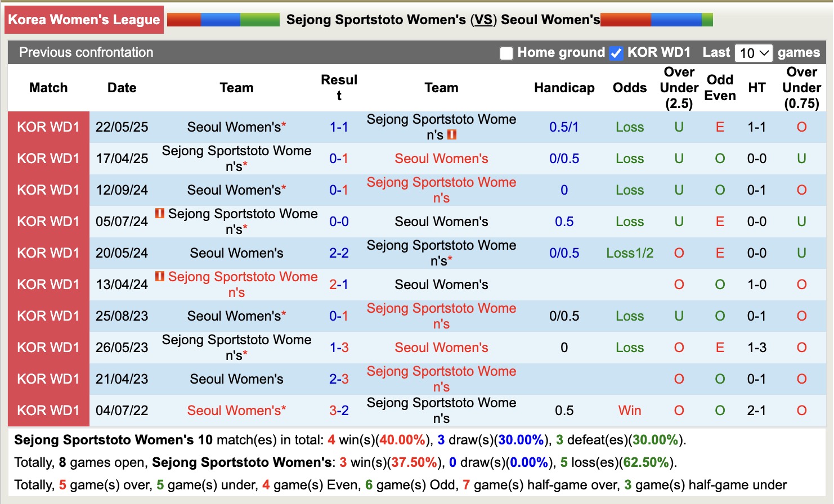834x504 pixels.
Task: Click the flag icon beside Sejong in 05/07/24 row
Action: click(x=161, y=214)
